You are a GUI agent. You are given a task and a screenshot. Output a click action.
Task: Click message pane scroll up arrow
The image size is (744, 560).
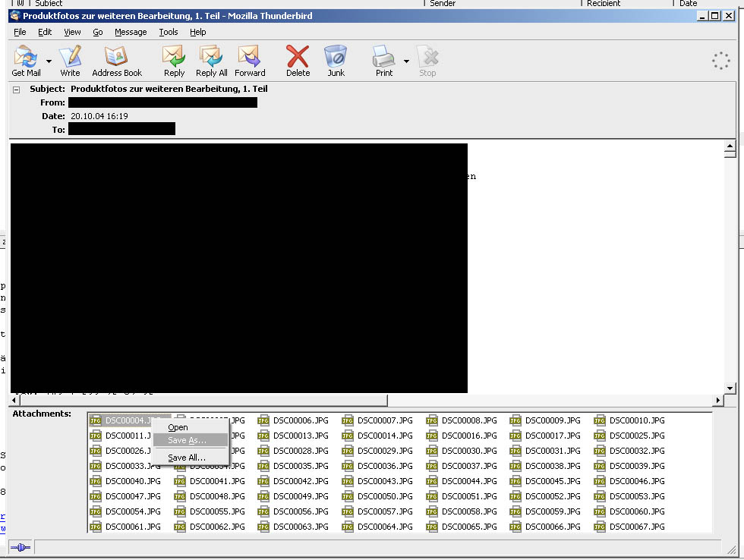pyautogui.click(x=730, y=146)
